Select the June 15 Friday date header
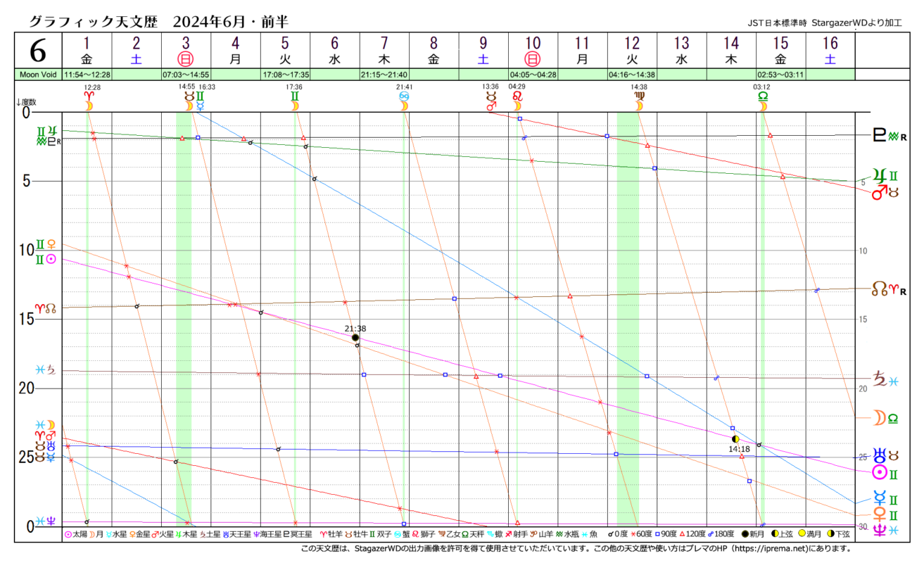Screen dimensions: 924x563 (x=780, y=51)
